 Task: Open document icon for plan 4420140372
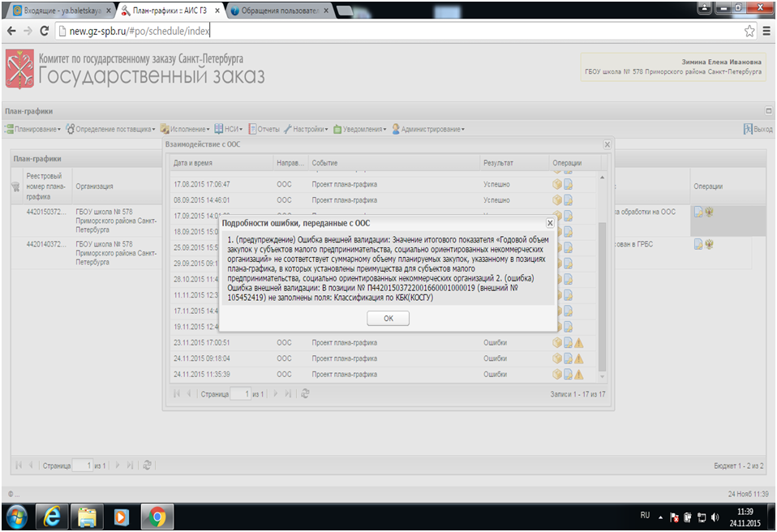click(x=698, y=244)
